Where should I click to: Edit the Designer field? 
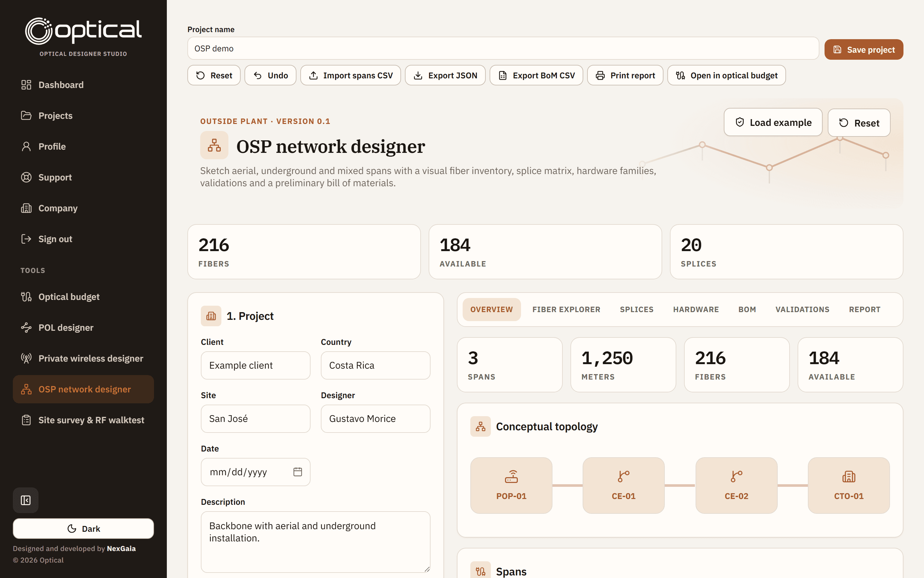click(x=375, y=419)
